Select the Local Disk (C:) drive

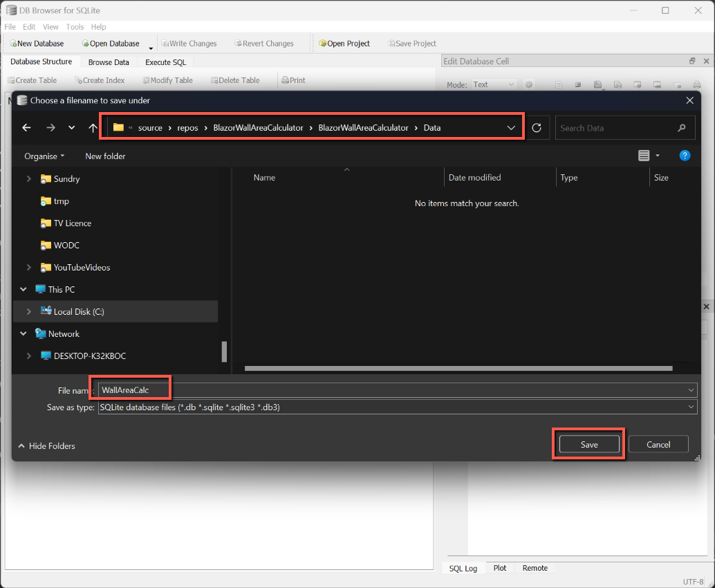tap(79, 312)
